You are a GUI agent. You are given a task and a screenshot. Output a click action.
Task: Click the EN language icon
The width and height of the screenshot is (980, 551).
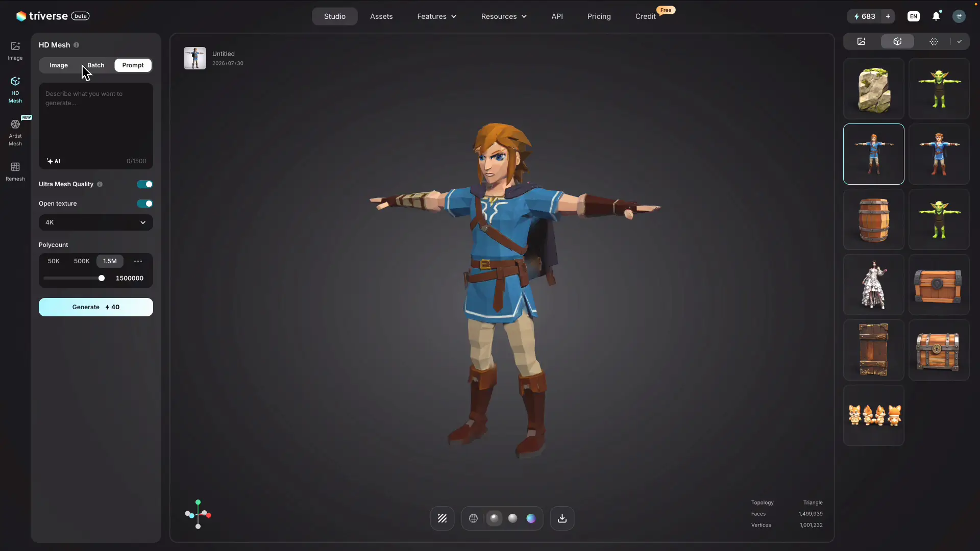pyautogui.click(x=914, y=16)
